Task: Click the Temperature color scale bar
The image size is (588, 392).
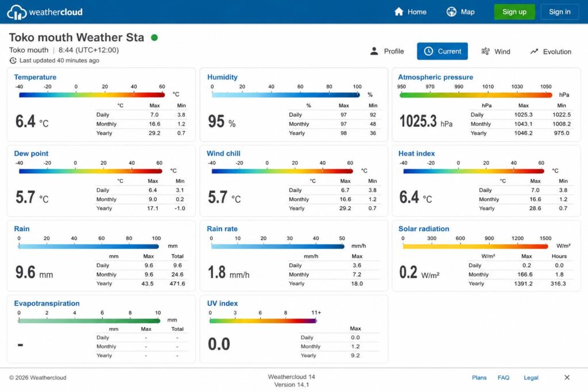Action: pyautogui.click(x=92, y=95)
